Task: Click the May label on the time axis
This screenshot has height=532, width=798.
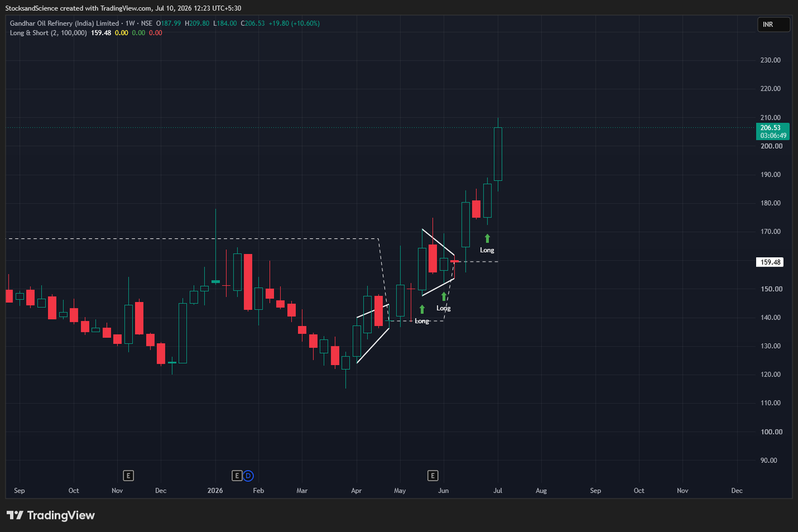Action: [x=400, y=491]
